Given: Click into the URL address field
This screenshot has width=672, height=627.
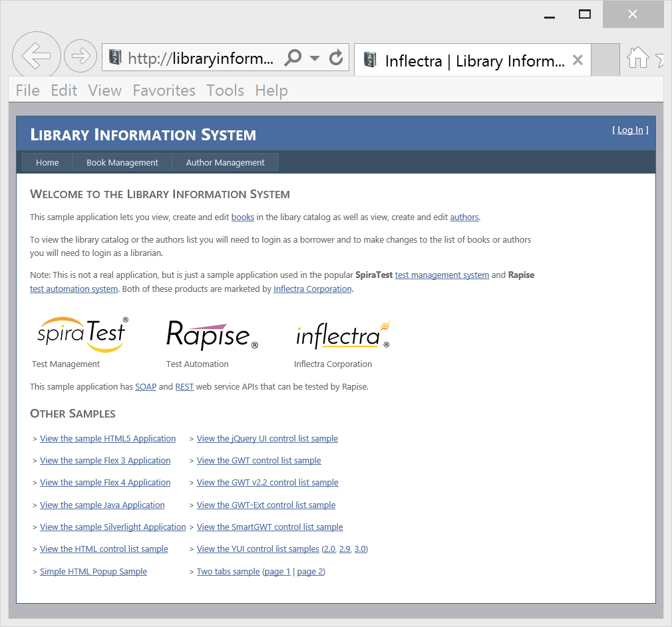Looking at the screenshot, I should click(x=200, y=59).
